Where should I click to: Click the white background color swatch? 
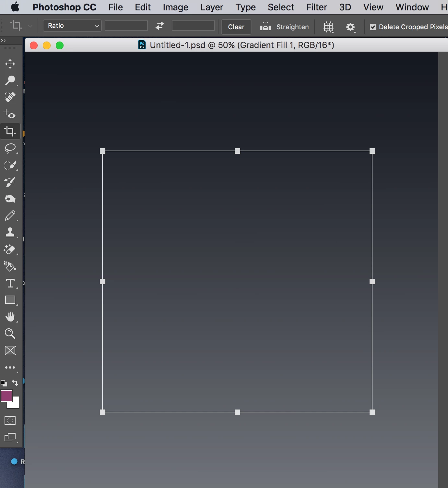click(x=15, y=405)
